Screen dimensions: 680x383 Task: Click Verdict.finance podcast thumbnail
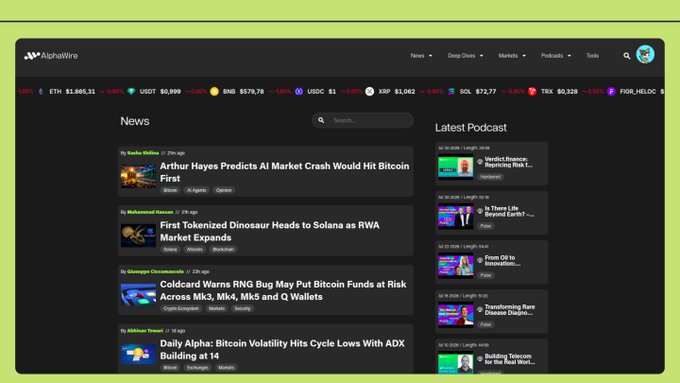[x=455, y=167]
